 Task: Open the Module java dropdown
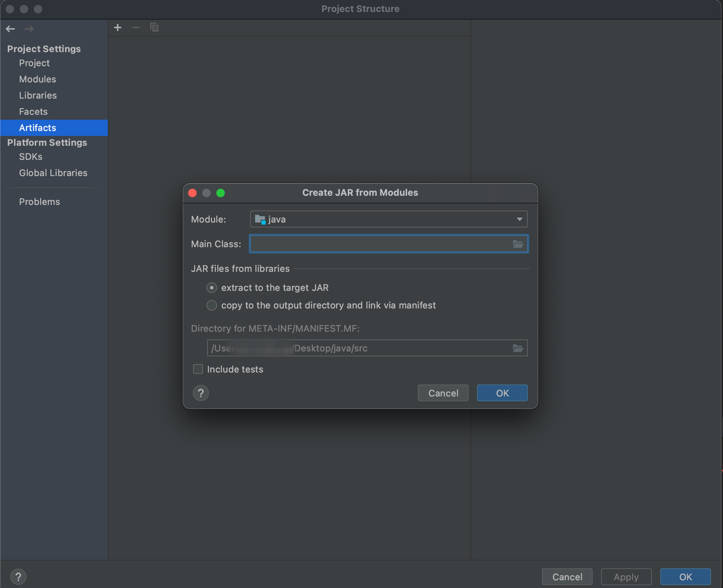pos(388,219)
